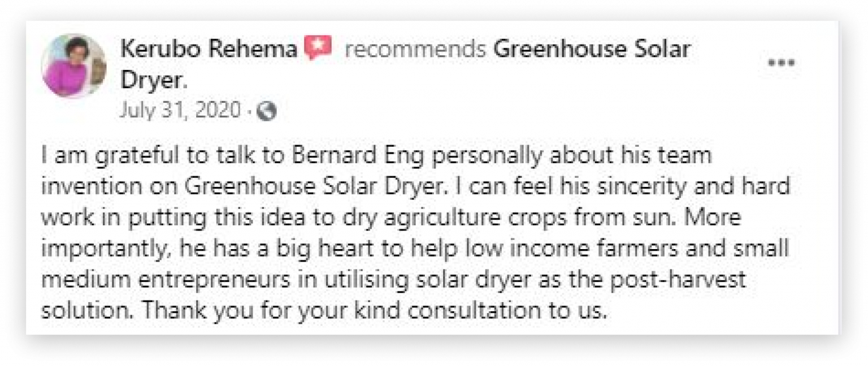Open Kerubo Rehema's profile
The height and width of the screenshot is (366, 868).
pos(206,50)
